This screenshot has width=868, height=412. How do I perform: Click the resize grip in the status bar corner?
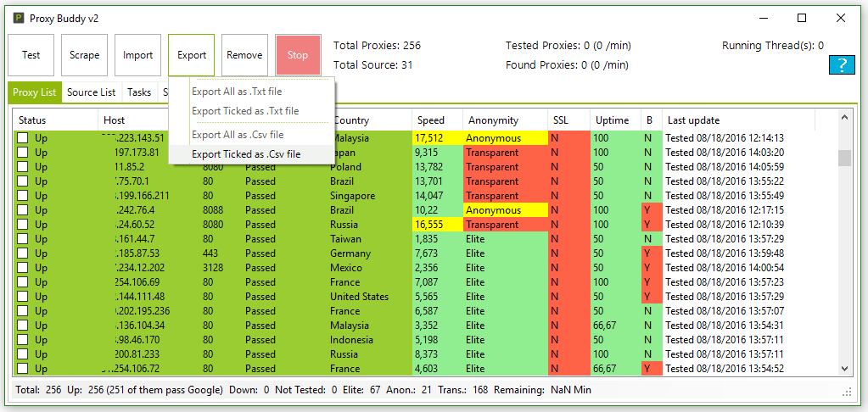tap(846, 392)
